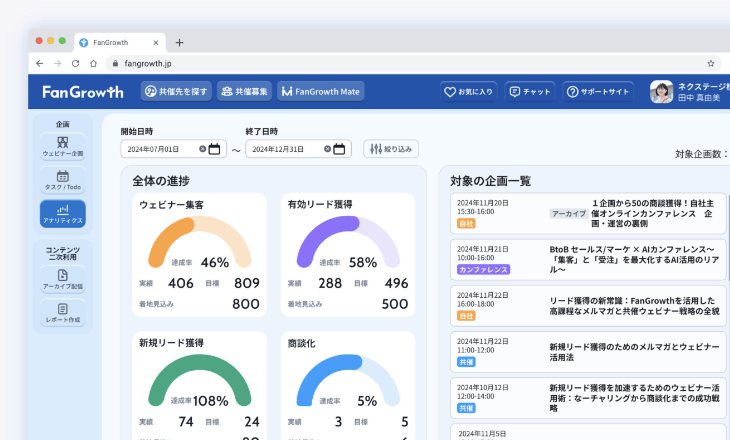Click the 自社 tag on 11月20日 row
The width and height of the screenshot is (730, 440).
[x=466, y=223]
